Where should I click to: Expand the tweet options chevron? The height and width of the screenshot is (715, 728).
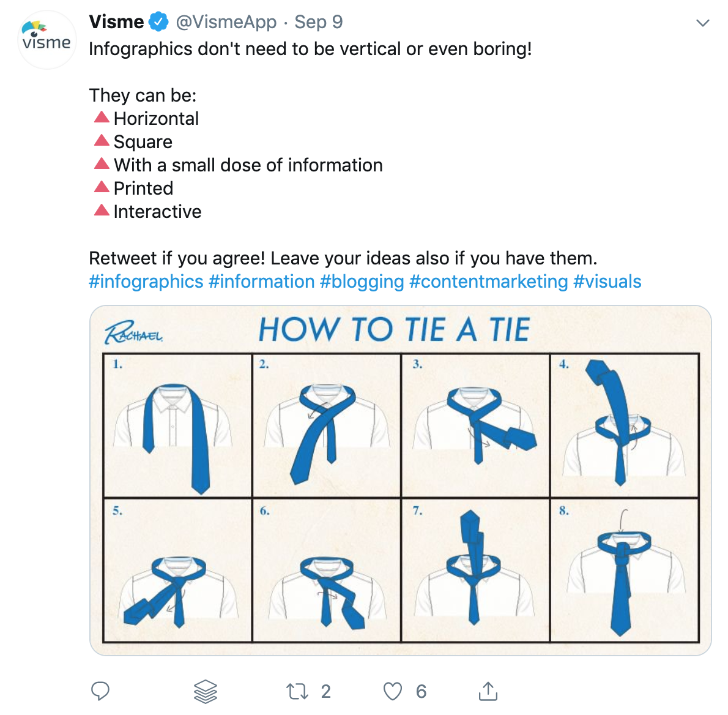click(x=703, y=23)
